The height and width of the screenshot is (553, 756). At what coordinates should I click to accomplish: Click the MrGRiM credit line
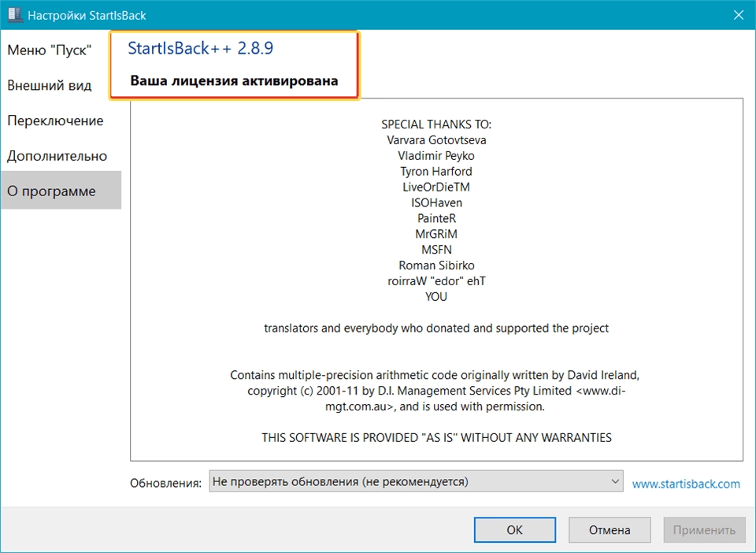pos(436,234)
